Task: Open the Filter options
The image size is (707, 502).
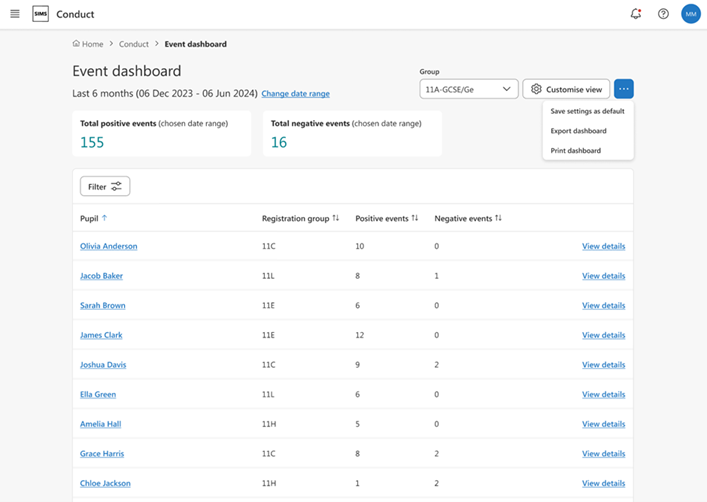Action: coord(105,186)
